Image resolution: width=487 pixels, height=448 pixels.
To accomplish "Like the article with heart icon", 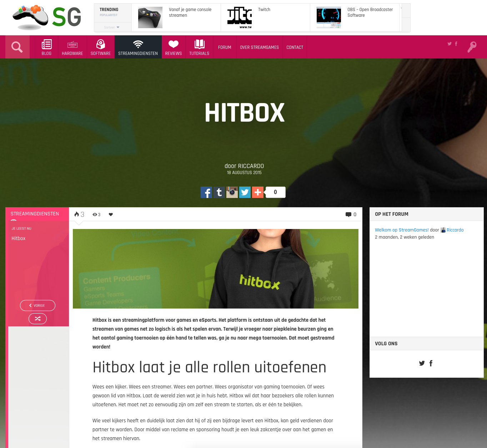I will tap(111, 214).
